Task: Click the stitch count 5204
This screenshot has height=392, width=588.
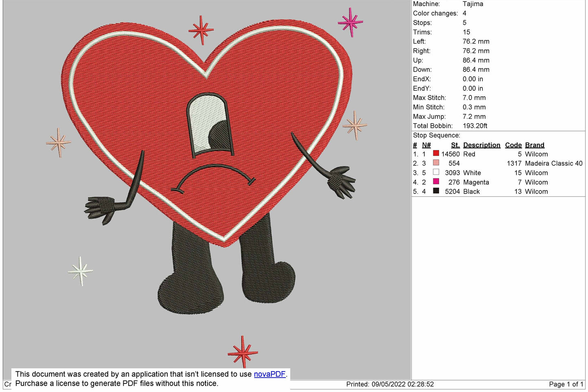Action: (x=452, y=192)
